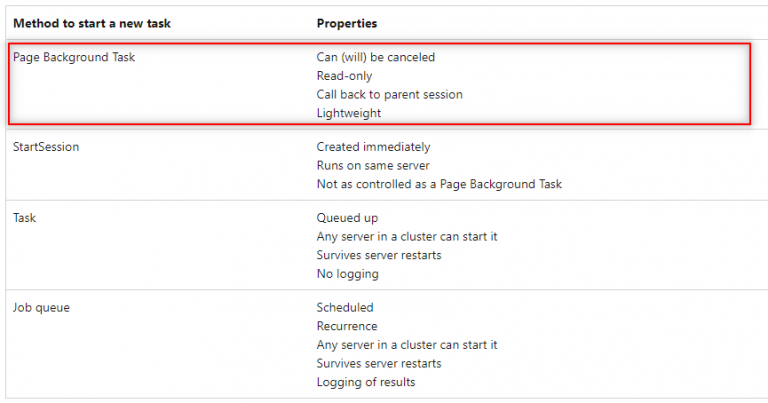Click "Not as controlled as a Page Background Task"
This screenshot has width=768, height=403.
[x=439, y=184]
